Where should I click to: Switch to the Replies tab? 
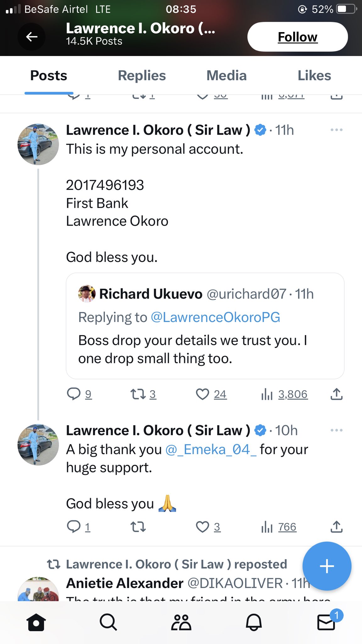click(142, 76)
